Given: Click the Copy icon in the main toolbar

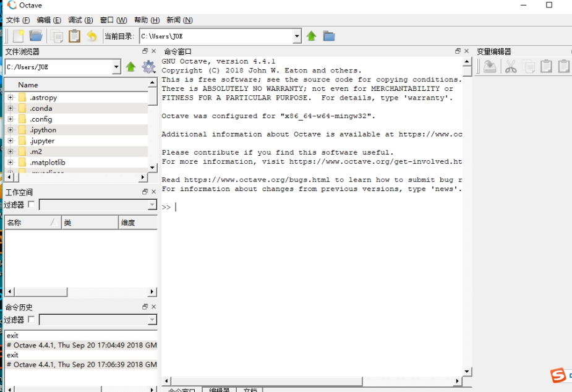Looking at the screenshot, I should 56,36.
